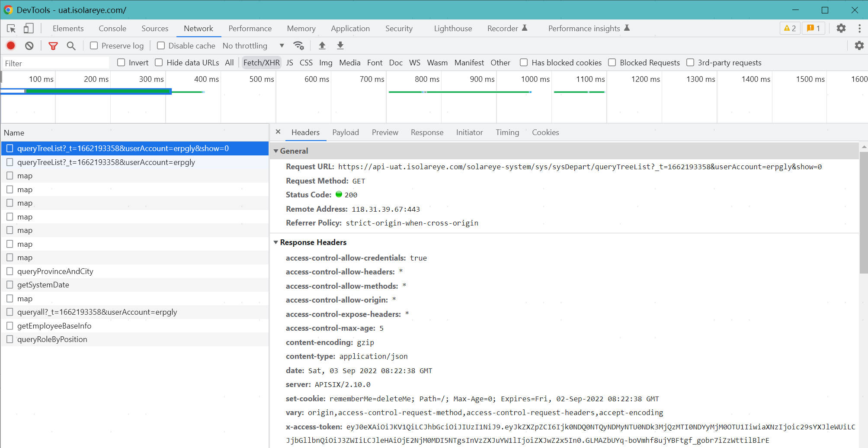Clear the network log
Image resolution: width=868 pixels, height=448 pixels.
29,45
